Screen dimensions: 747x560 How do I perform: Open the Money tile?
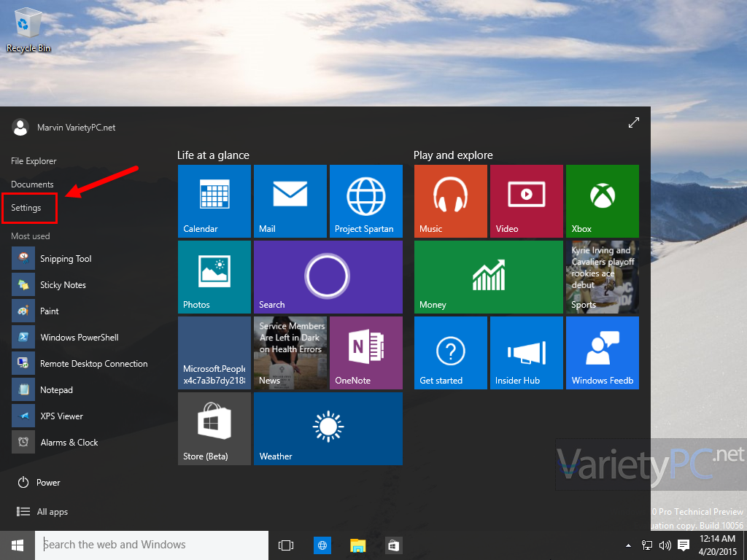(489, 277)
